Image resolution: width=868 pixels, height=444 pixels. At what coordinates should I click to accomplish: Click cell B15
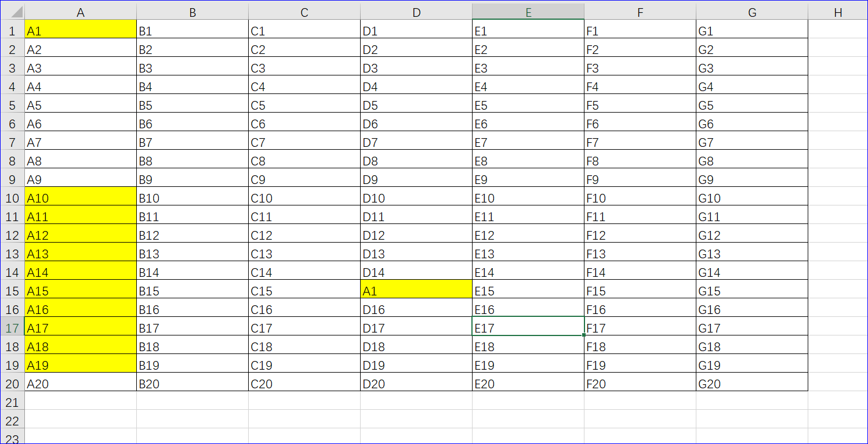pyautogui.click(x=193, y=289)
